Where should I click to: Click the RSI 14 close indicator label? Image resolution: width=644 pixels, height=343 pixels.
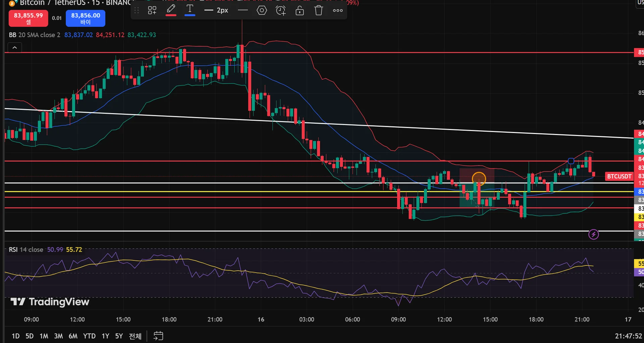26,250
